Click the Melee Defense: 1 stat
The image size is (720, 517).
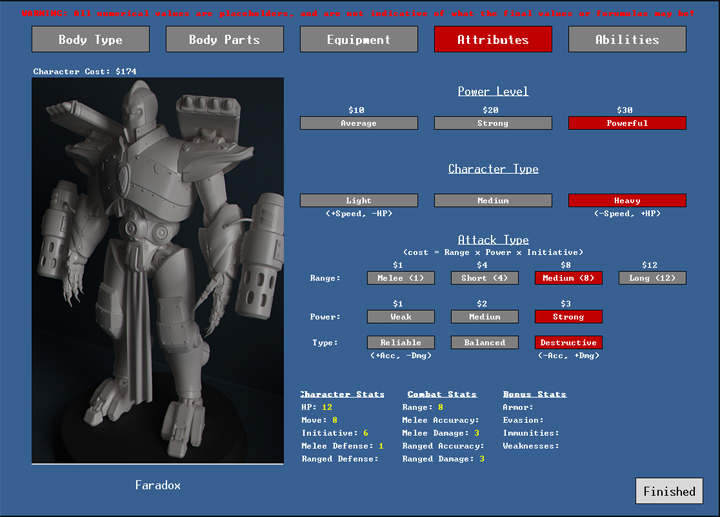pos(343,445)
